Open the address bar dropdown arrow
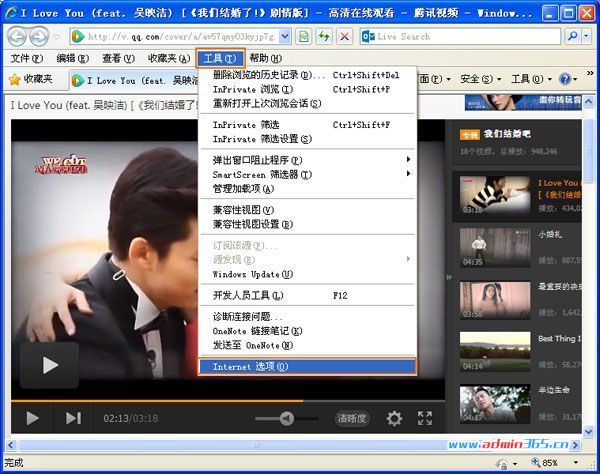The height and width of the screenshot is (474, 600). [284, 37]
